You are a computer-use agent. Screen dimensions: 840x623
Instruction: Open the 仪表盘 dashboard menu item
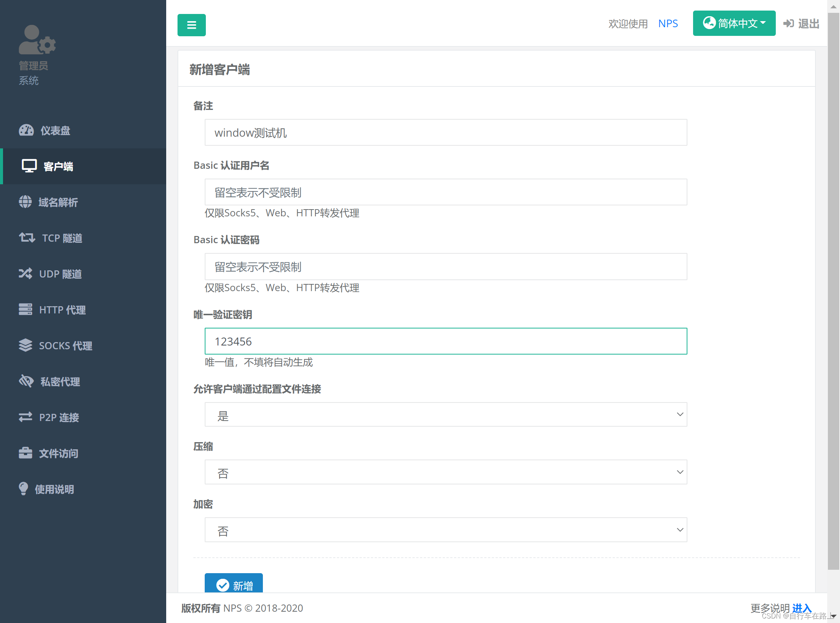tap(83, 130)
